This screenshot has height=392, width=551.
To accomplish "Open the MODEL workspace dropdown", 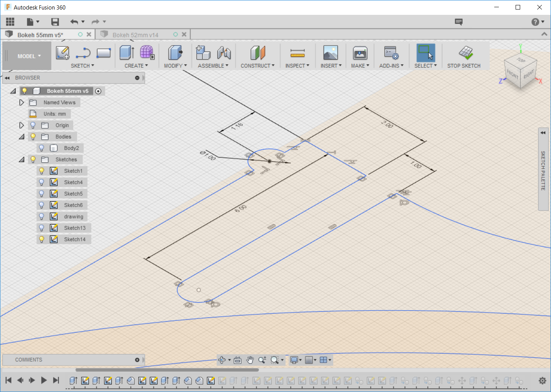I will click(x=29, y=56).
